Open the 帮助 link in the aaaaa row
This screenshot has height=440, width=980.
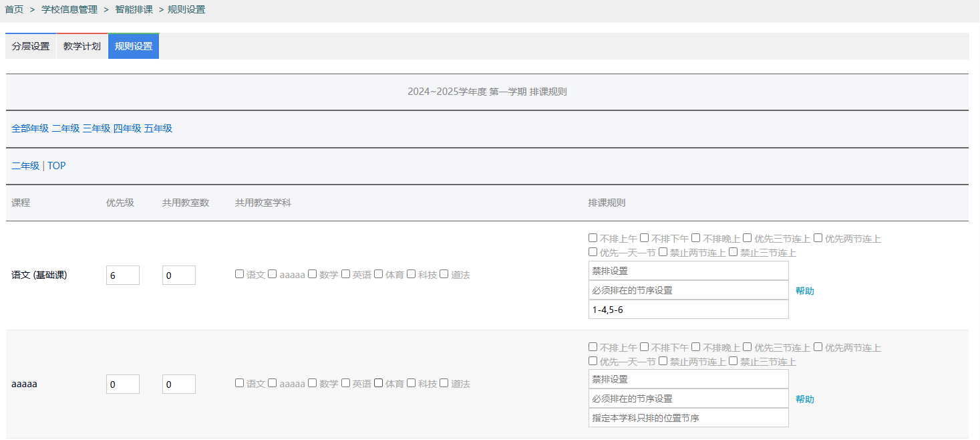click(x=804, y=399)
